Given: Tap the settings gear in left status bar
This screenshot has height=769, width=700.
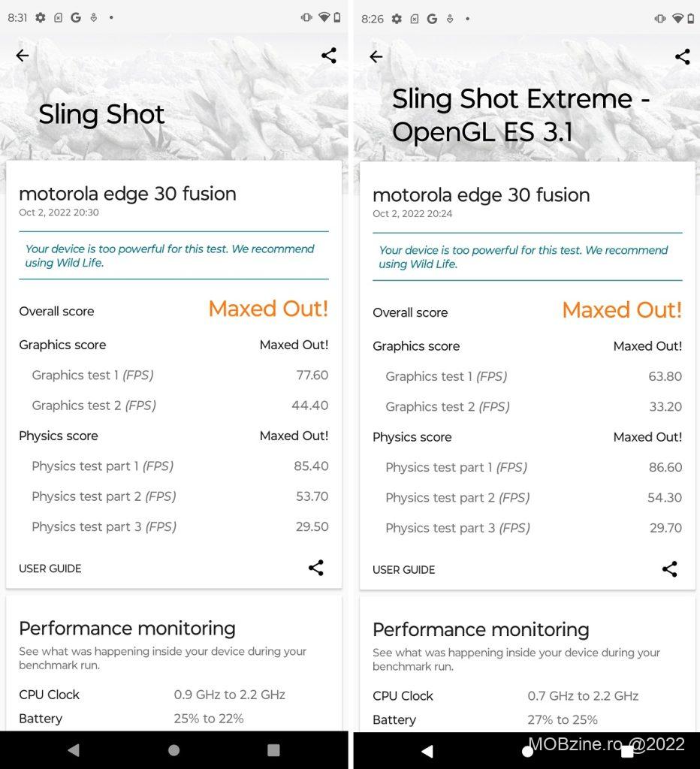Looking at the screenshot, I should click(x=41, y=18).
